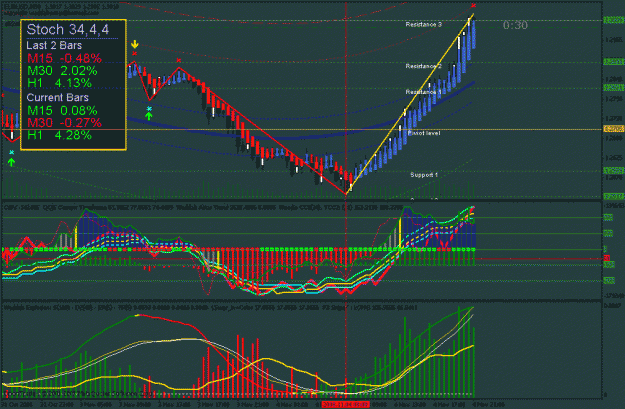625x409 pixels.
Task: Click the Last 2 Bars heading
Action: pos(54,45)
